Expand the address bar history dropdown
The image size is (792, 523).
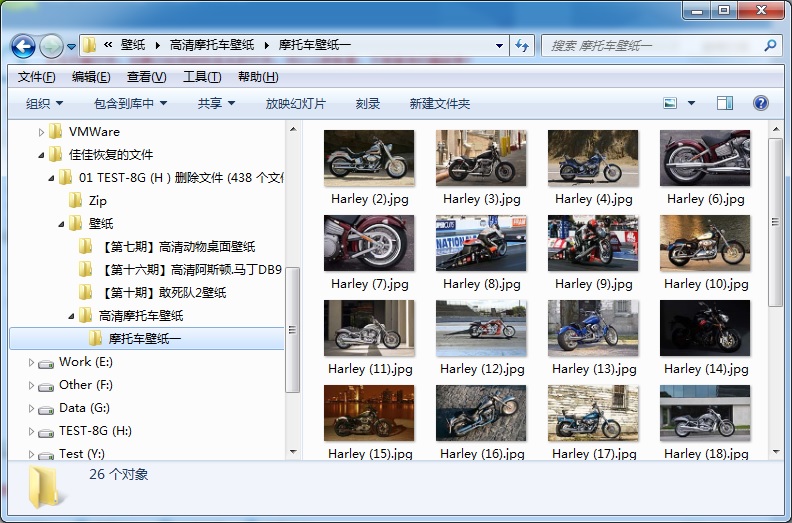500,46
